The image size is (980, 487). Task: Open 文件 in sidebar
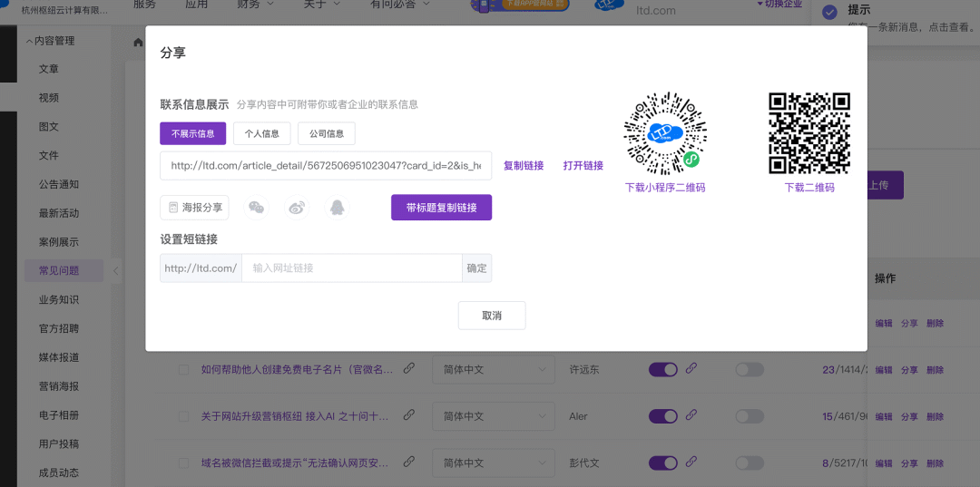[x=49, y=155]
